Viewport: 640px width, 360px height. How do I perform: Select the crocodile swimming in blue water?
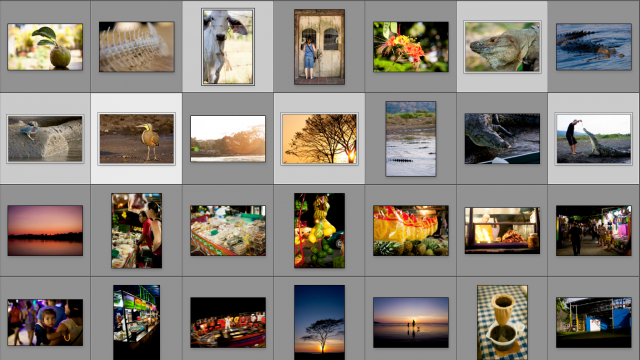point(593,47)
